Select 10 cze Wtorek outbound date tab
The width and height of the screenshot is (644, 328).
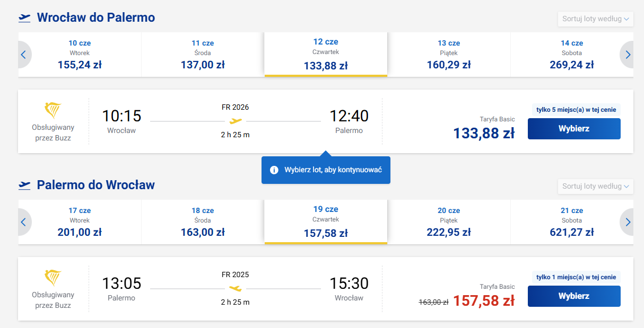tap(80, 55)
